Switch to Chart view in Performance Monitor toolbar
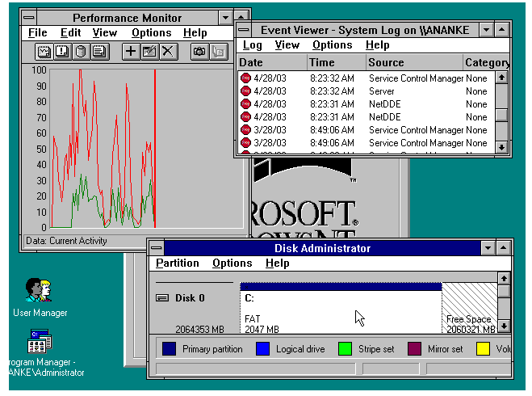This screenshot has height=396, width=532. coord(44,52)
